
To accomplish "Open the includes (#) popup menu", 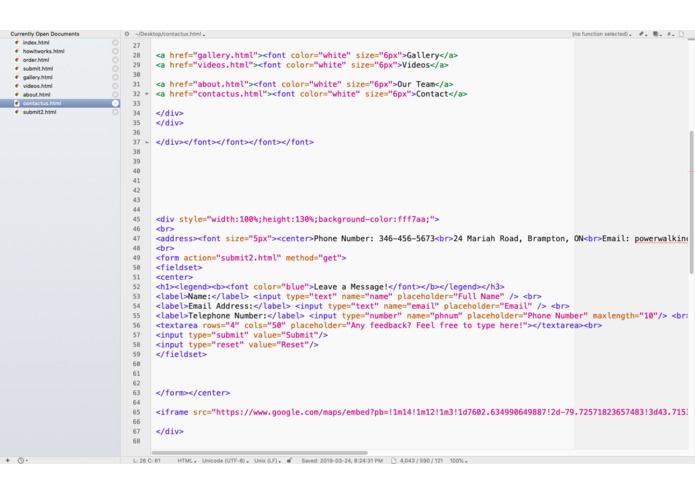I will point(670,34).
